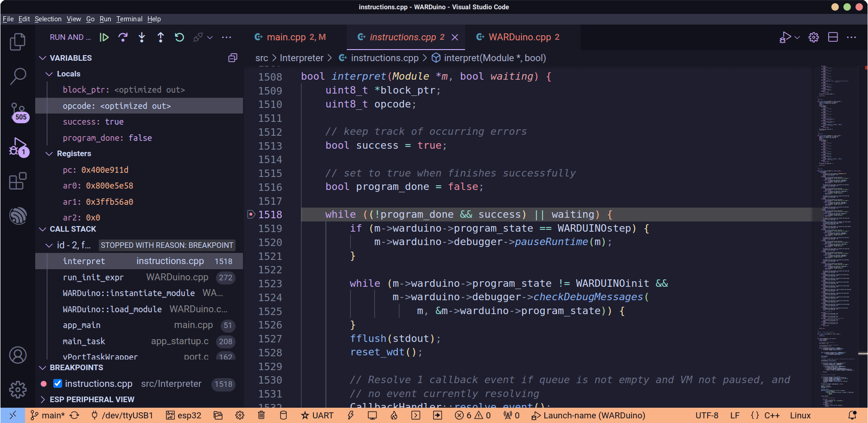Screen dimensions: 868x423
Task: Expand the ESP PERIPHERAL VIEW section
Action: (x=43, y=399)
